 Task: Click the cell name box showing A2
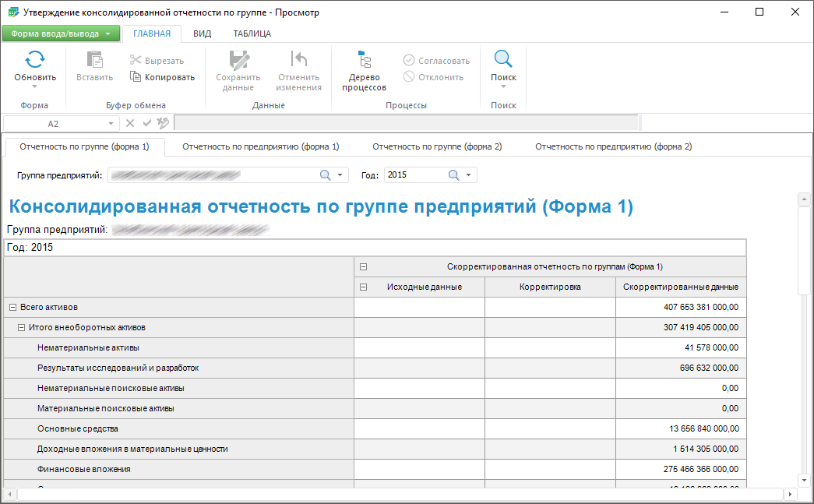(53, 123)
